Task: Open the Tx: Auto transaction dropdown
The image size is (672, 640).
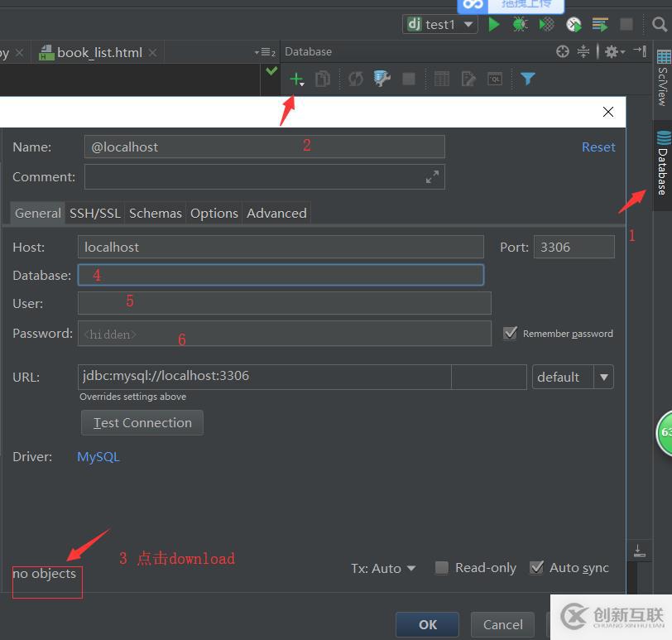Action: tap(383, 569)
